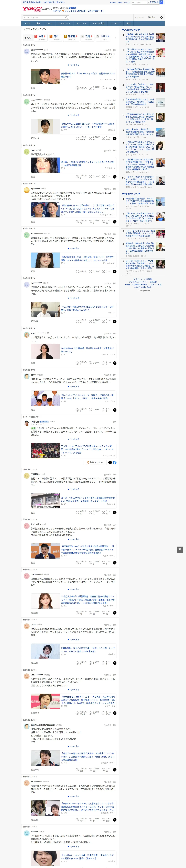Open 安住紳一郎アナ THE TIME article card

[x=73, y=77]
